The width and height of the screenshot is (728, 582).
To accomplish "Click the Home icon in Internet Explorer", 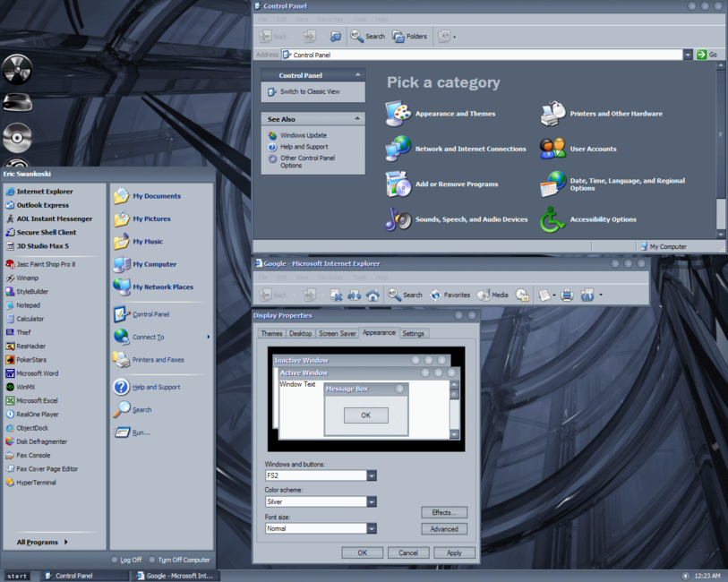I will tap(373, 295).
